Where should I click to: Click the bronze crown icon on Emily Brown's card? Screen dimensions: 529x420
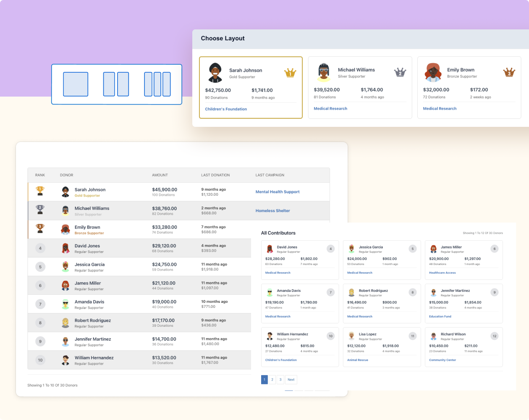508,72
